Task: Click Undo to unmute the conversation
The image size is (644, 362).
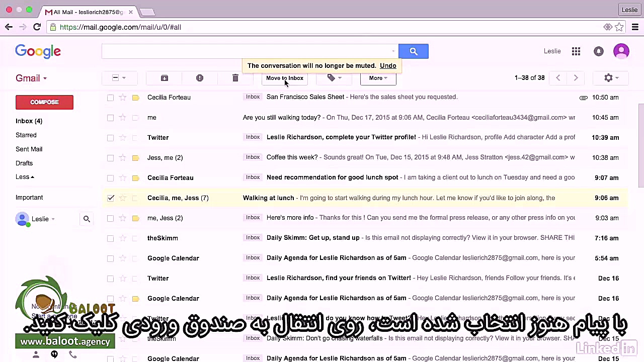Action: tap(388, 65)
